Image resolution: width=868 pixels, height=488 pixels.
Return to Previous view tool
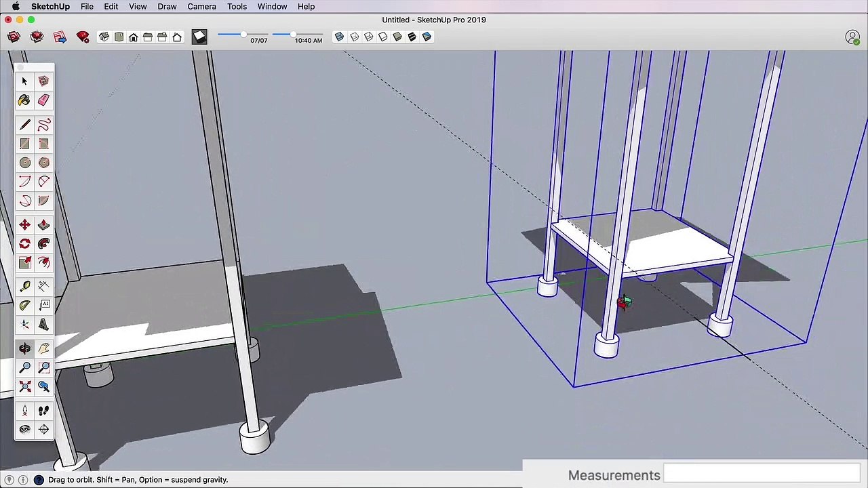tap(43, 386)
